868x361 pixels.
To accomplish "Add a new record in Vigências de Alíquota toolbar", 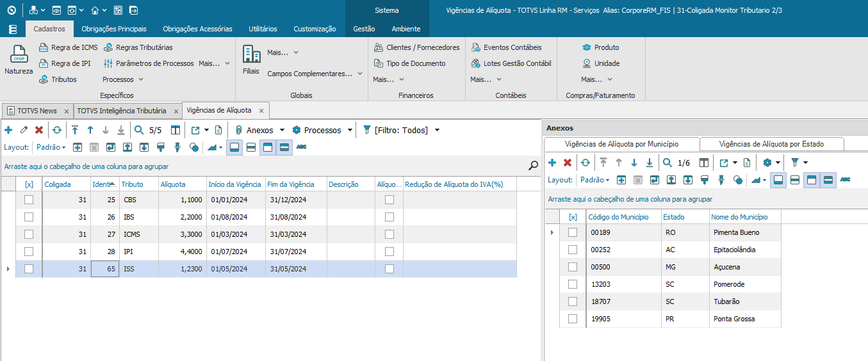I will click(x=8, y=130).
